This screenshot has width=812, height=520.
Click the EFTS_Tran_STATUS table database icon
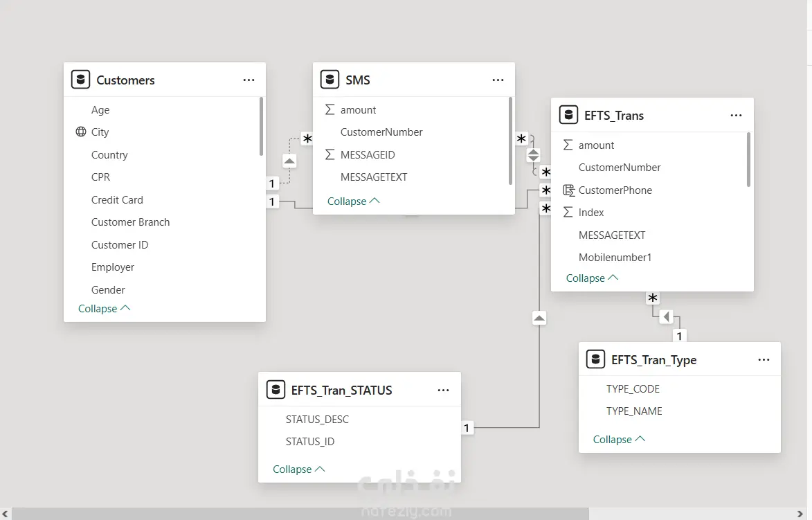pos(276,390)
